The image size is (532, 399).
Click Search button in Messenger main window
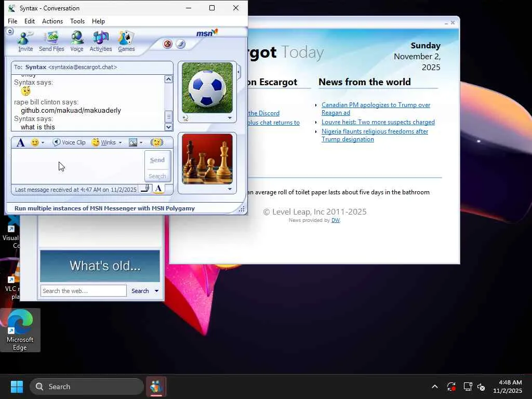pyautogui.click(x=140, y=291)
